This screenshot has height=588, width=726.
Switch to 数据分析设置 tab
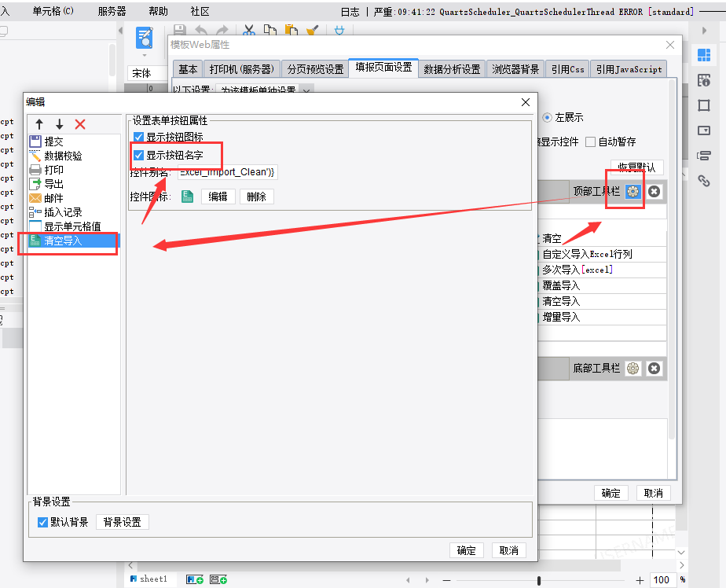452,69
